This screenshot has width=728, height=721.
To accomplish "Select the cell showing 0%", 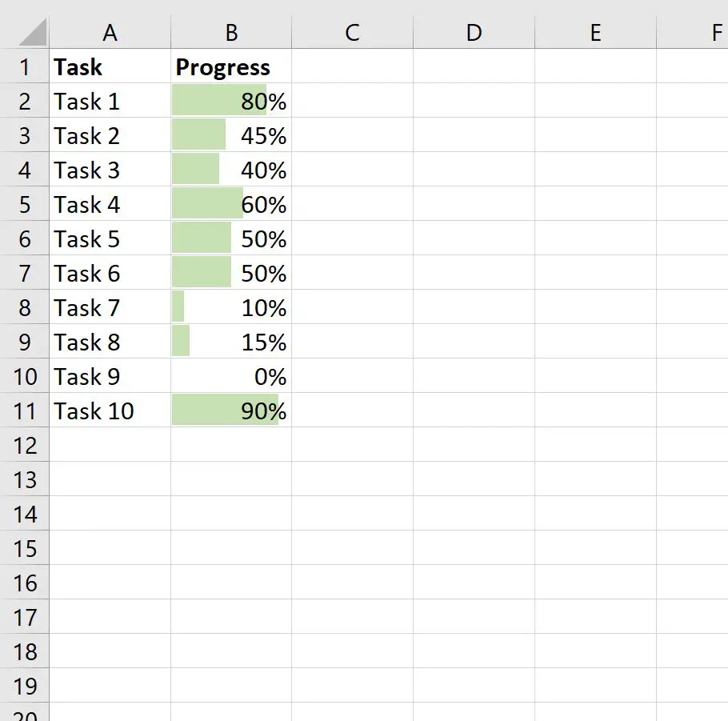I will tap(230, 376).
